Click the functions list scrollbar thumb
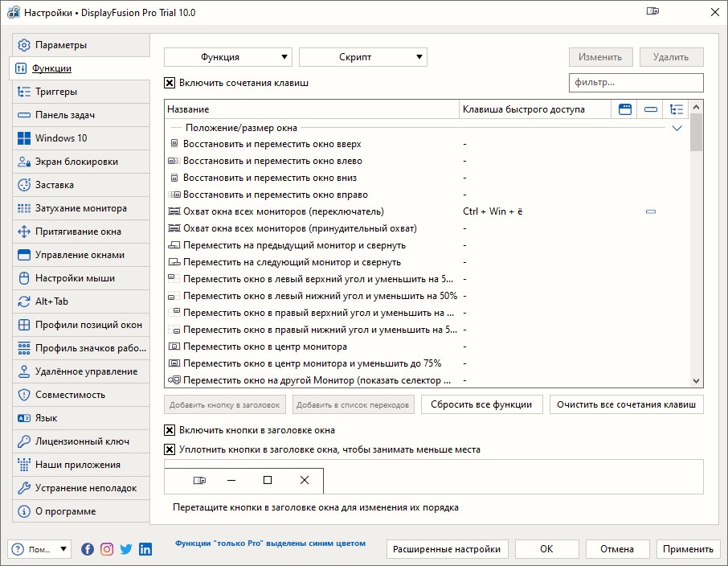Viewport: 728px width, 566px height. (x=696, y=133)
